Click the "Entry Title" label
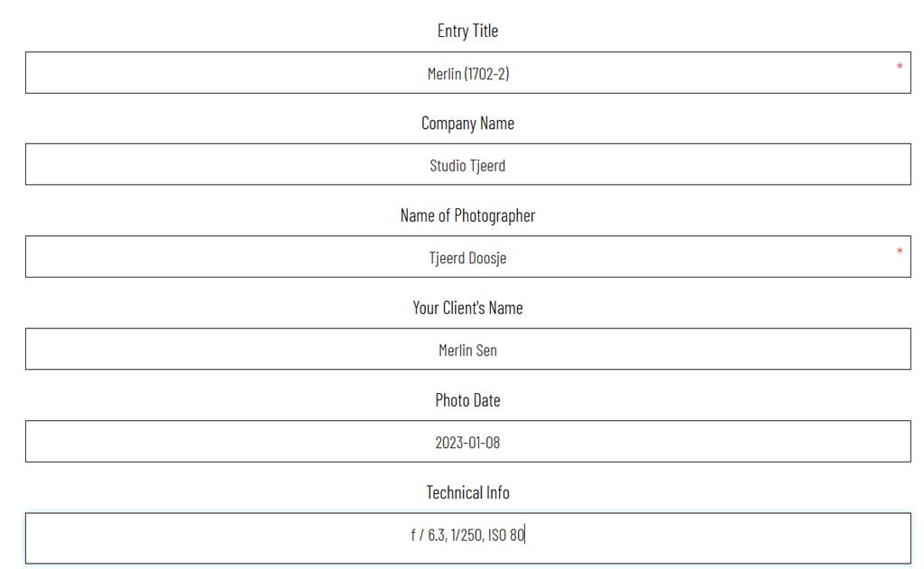The height and width of the screenshot is (569, 924). click(467, 31)
